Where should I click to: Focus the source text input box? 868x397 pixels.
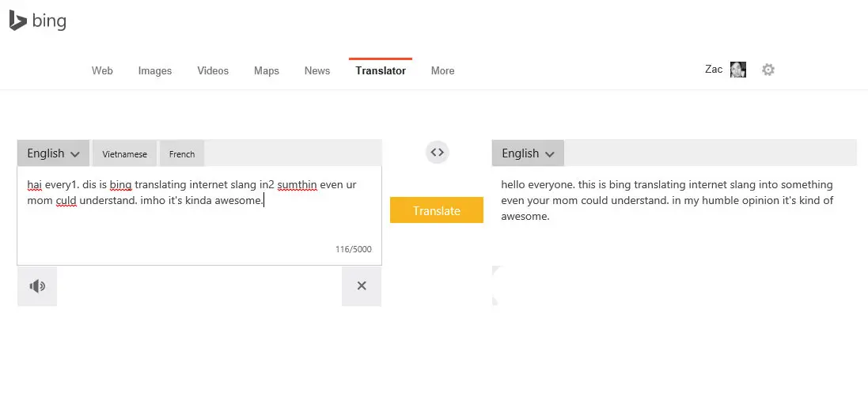199,216
